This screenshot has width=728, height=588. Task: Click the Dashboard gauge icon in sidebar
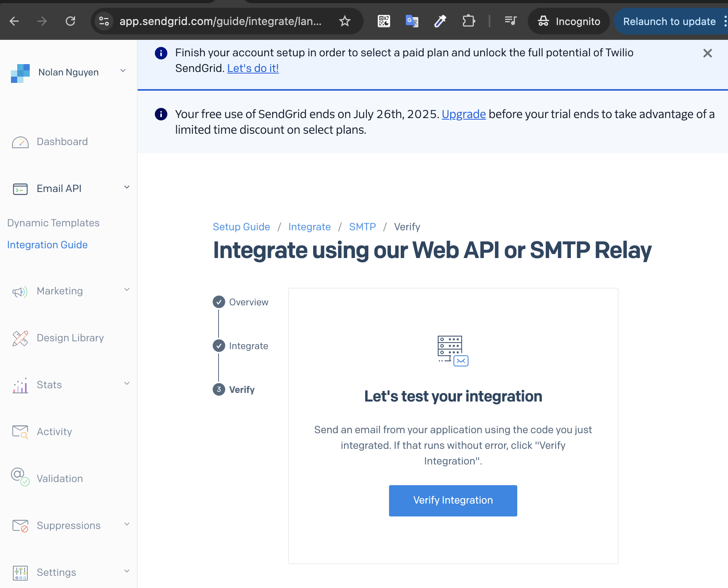pos(20,142)
